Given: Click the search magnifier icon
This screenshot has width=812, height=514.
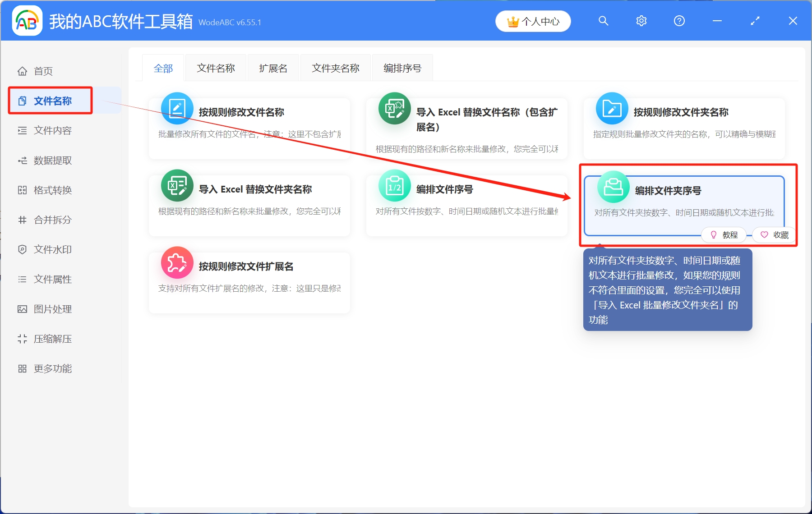Looking at the screenshot, I should [x=603, y=21].
